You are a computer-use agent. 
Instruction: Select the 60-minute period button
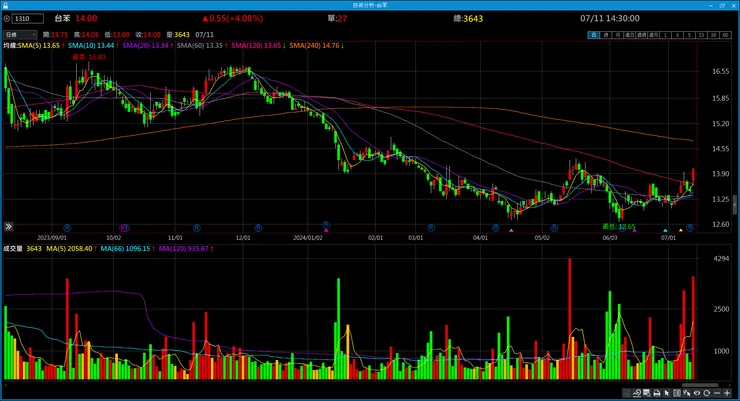(x=725, y=35)
